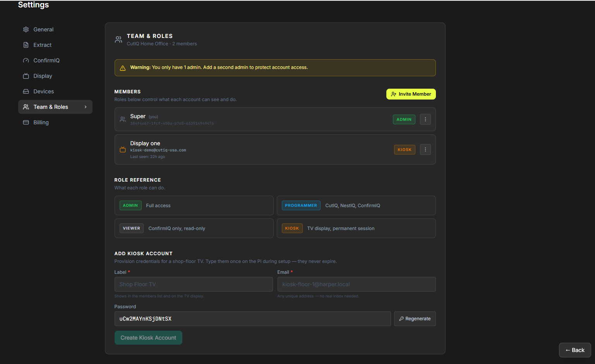Click the Billing card icon
Screen dimensions: 595x364
pos(26,122)
